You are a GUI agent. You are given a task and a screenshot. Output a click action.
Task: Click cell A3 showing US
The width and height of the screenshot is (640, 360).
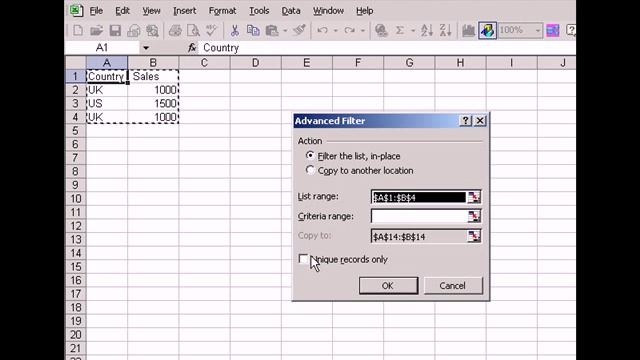[x=107, y=104]
